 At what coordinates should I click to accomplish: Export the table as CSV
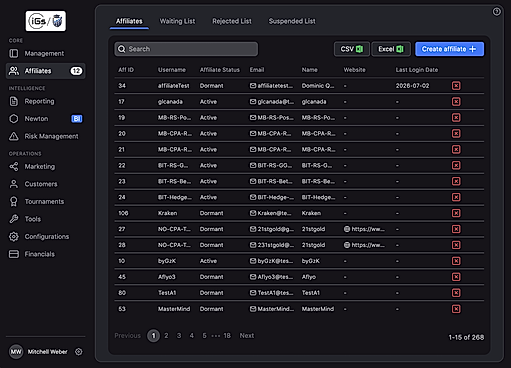[352, 49]
